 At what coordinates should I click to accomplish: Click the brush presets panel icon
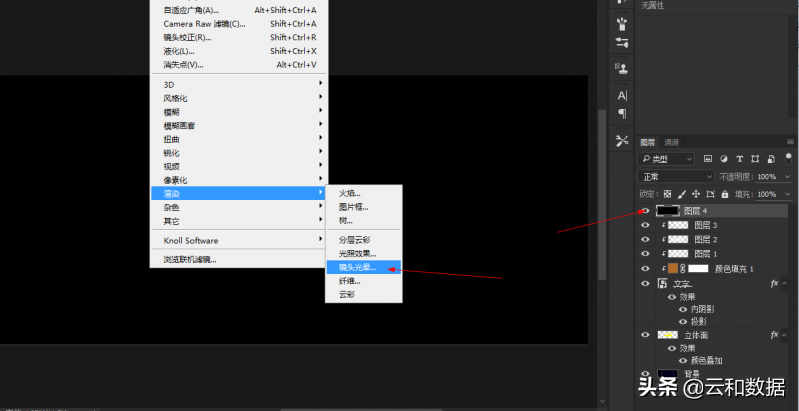tap(622, 23)
